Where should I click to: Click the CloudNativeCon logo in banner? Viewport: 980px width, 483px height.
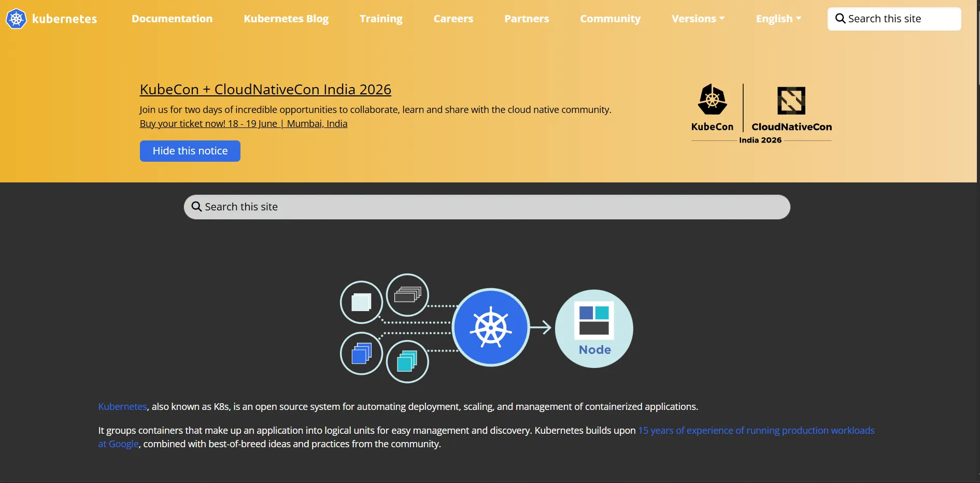tap(791, 109)
